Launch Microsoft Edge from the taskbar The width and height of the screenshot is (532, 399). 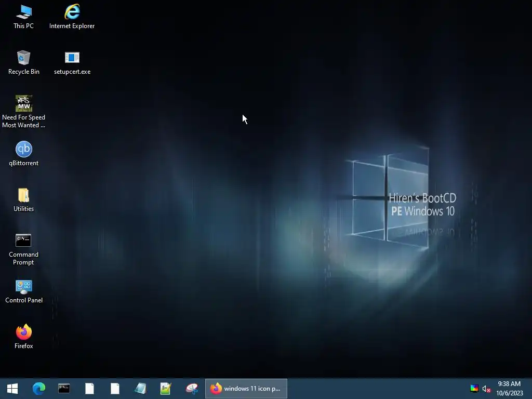point(38,389)
